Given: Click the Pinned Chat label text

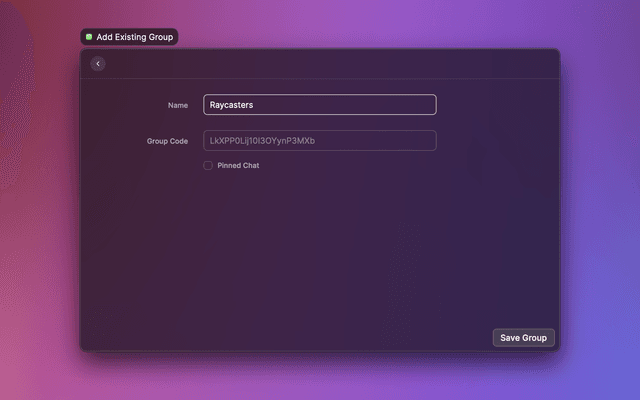Looking at the screenshot, I should pyautogui.click(x=238, y=166).
